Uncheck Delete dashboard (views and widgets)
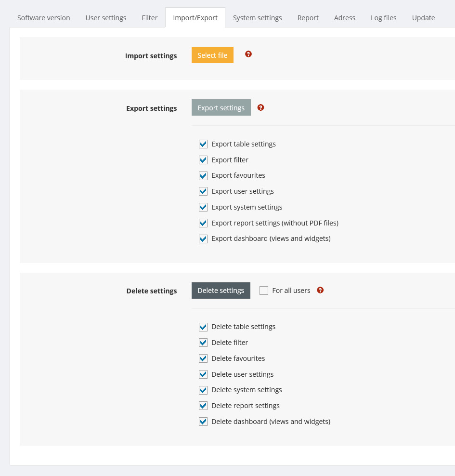 [203, 422]
